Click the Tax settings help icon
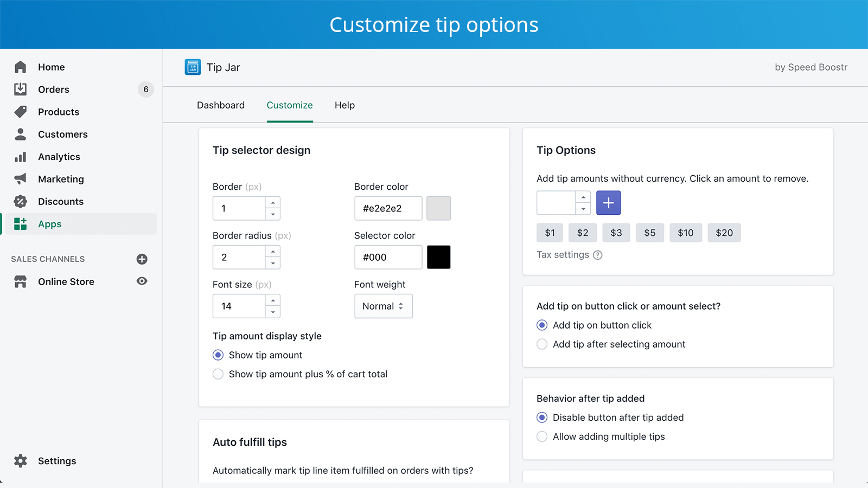The image size is (868, 488). point(598,255)
